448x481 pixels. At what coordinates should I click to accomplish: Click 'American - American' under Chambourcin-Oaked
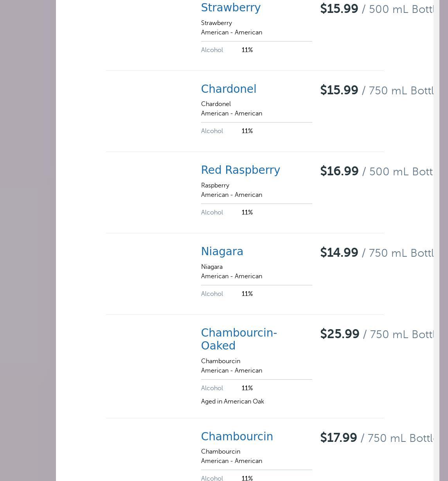pos(231,371)
